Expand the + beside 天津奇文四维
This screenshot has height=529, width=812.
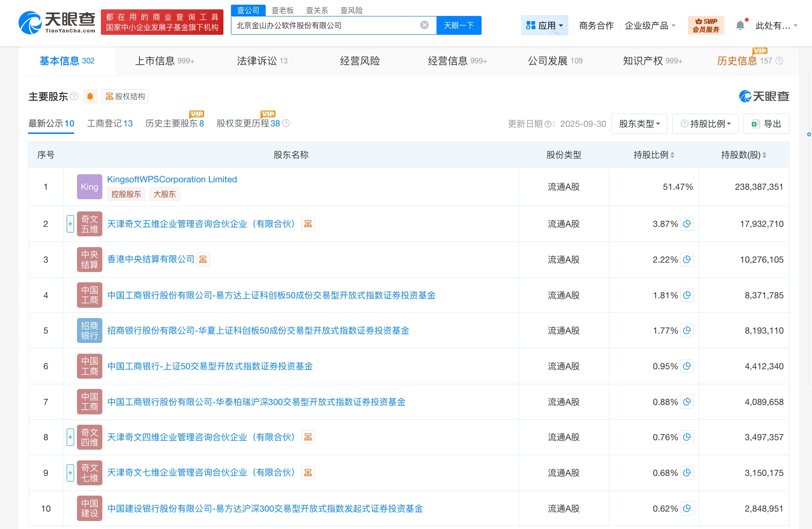pyautogui.click(x=70, y=437)
